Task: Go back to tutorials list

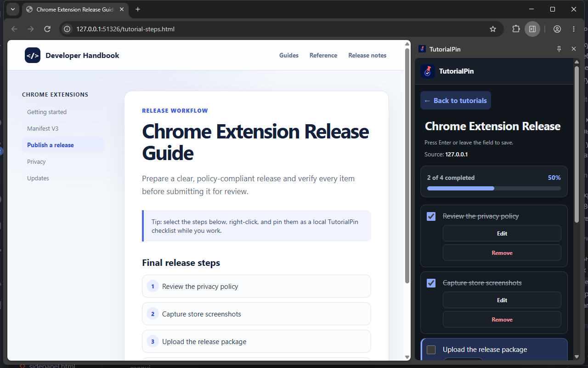Action: click(x=455, y=100)
